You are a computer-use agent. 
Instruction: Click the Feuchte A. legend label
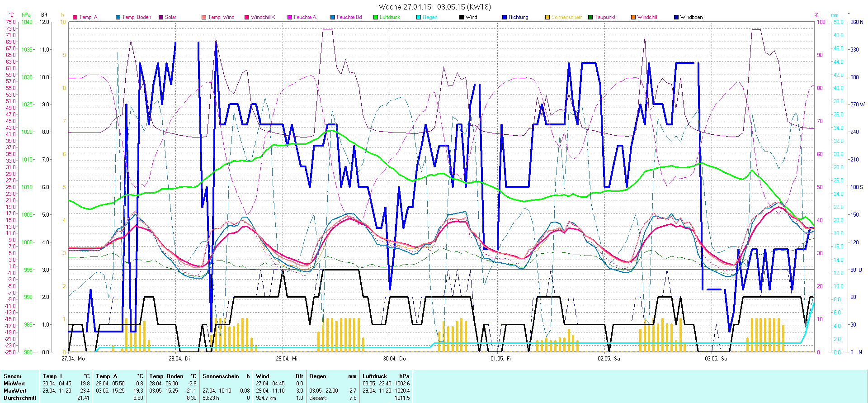[305, 17]
